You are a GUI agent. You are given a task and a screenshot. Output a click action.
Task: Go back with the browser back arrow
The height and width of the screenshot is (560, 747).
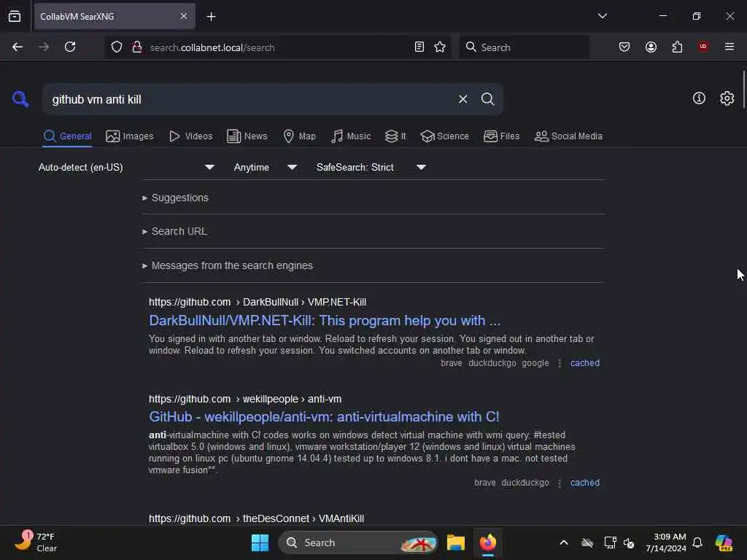click(18, 47)
